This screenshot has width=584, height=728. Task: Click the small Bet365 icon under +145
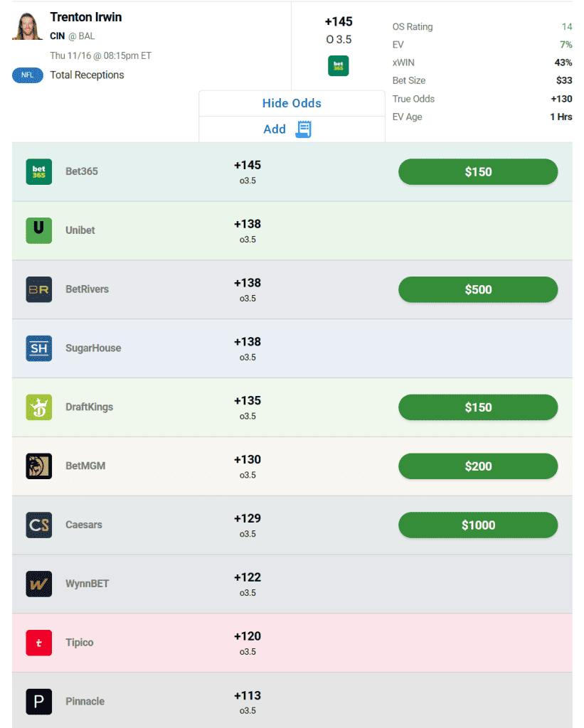[338, 65]
